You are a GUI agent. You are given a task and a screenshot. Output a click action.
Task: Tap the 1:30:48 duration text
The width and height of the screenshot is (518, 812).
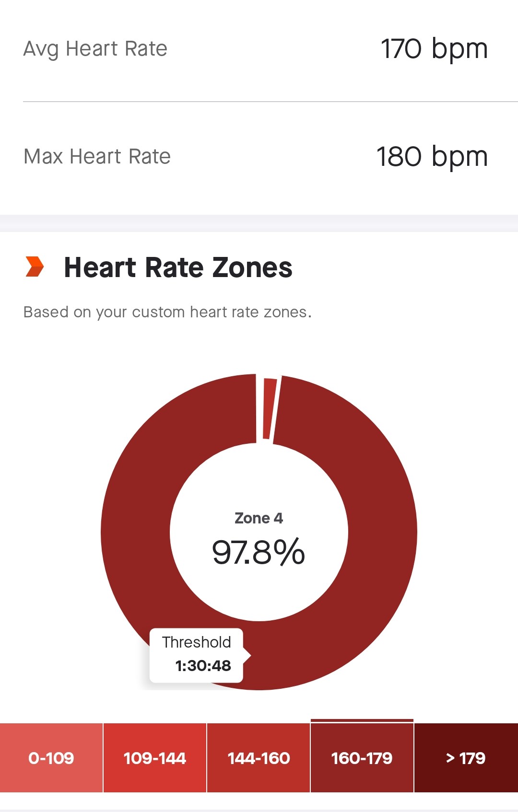[x=203, y=666]
